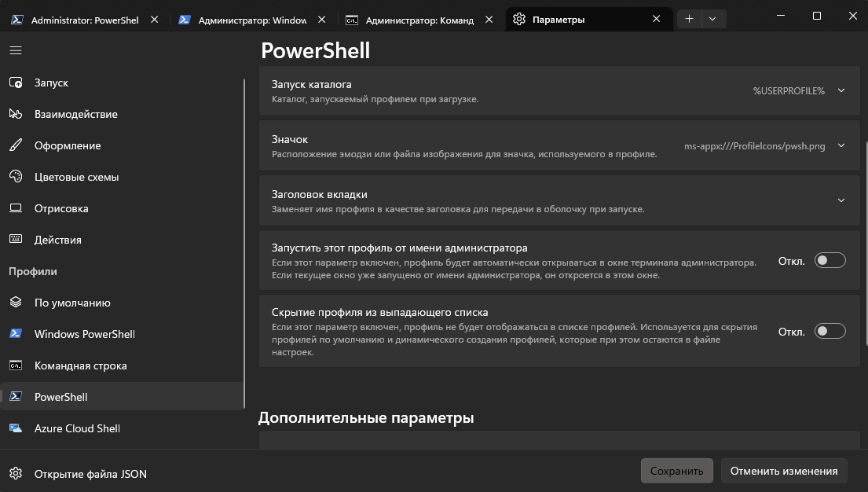Click Сохранить button
The height and width of the screenshot is (492, 868).
pos(676,471)
